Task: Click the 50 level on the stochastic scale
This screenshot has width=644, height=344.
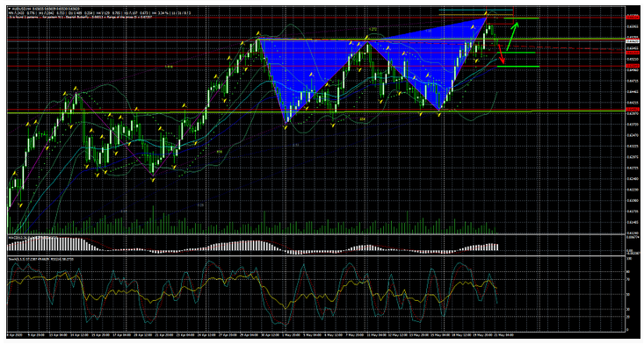Action: tap(628, 294)
